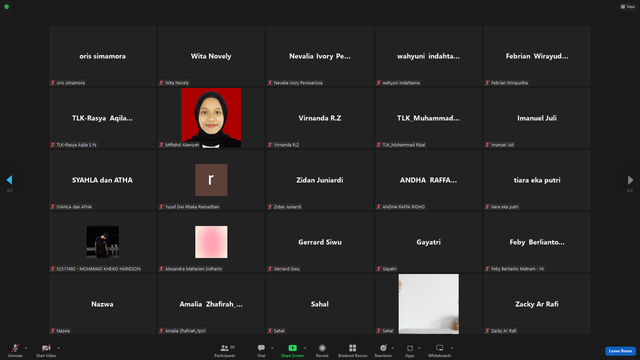Screen dimensions: 640x360
Task: Open Breakout Rooms
Action: (353, 350)
